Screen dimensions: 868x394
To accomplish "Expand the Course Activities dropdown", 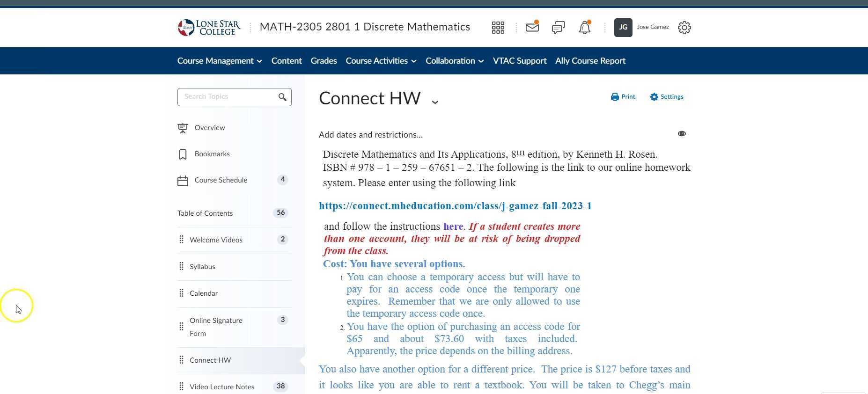I will pos(381,61).
